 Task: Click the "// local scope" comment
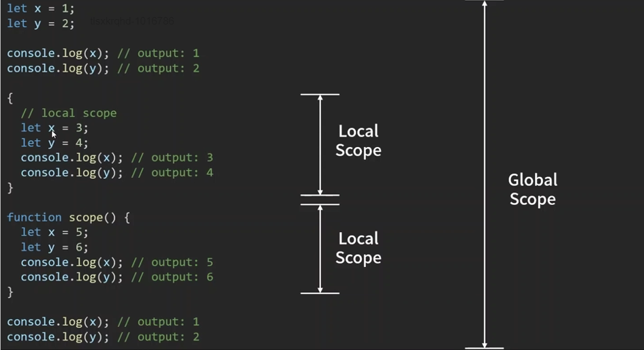69,113
